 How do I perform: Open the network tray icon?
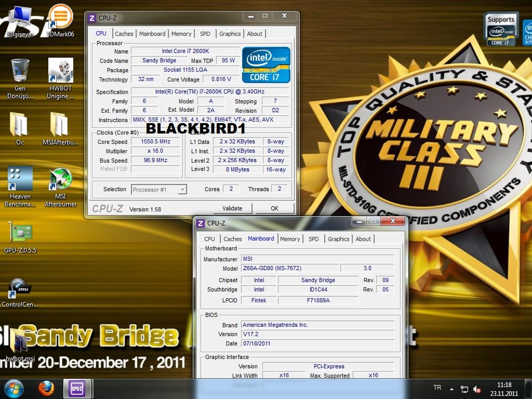(464, 389)
